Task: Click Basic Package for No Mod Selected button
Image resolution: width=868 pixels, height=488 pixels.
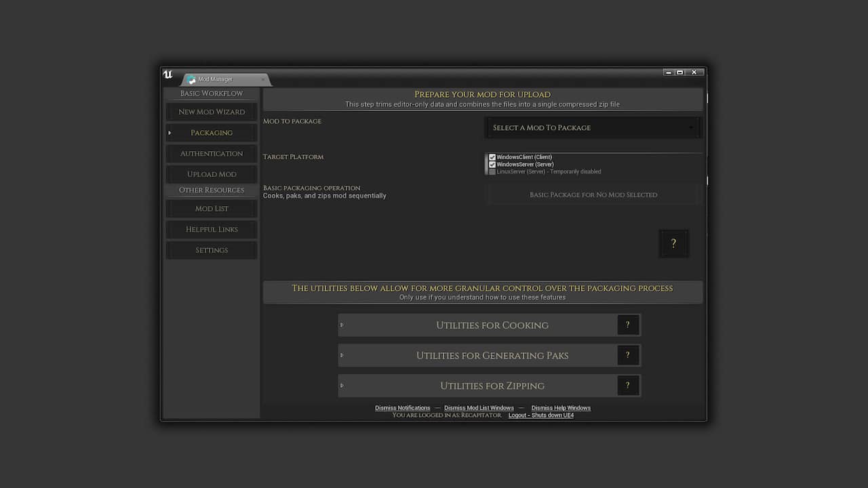Action: coord(593,195)
